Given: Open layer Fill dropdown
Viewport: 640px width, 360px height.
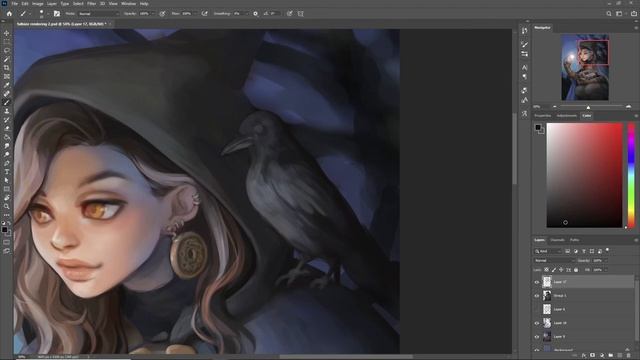Looking at the screenshot, I should pos(606,270).
